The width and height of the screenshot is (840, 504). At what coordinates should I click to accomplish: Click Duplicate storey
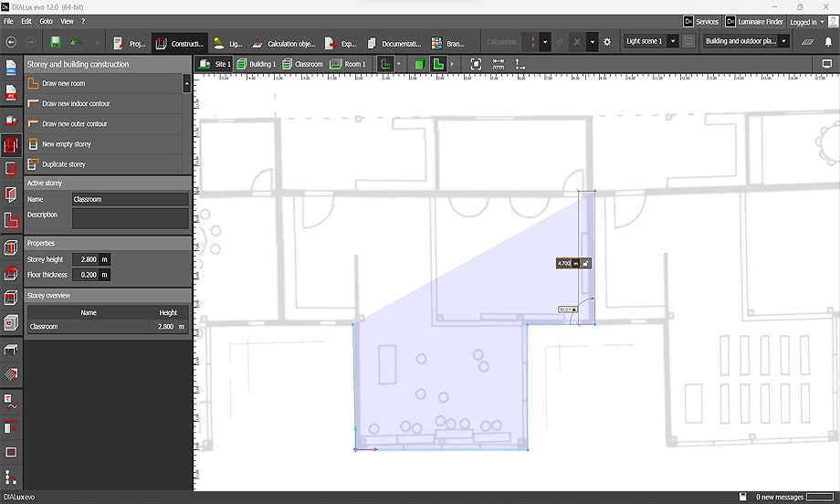pyautogui.click(x=64, y=164)
